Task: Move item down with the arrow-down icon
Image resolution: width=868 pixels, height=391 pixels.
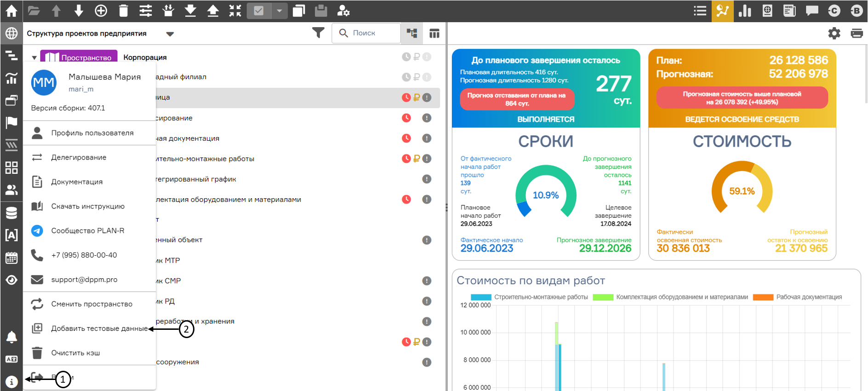Action: pos(79,11)
